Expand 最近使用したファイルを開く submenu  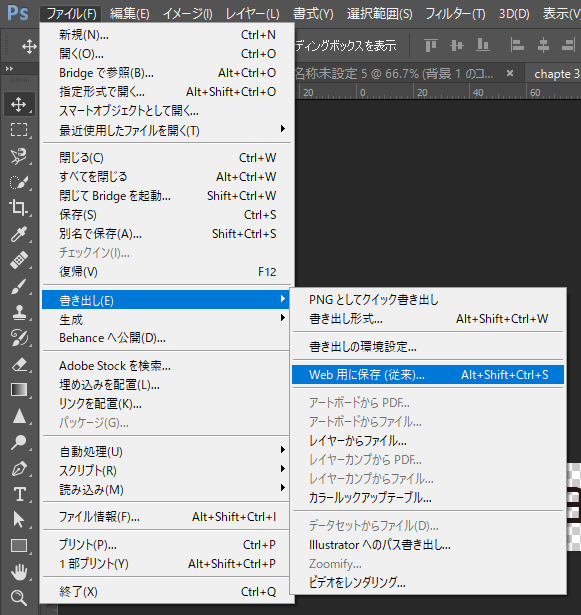click(x=166, y=130)
